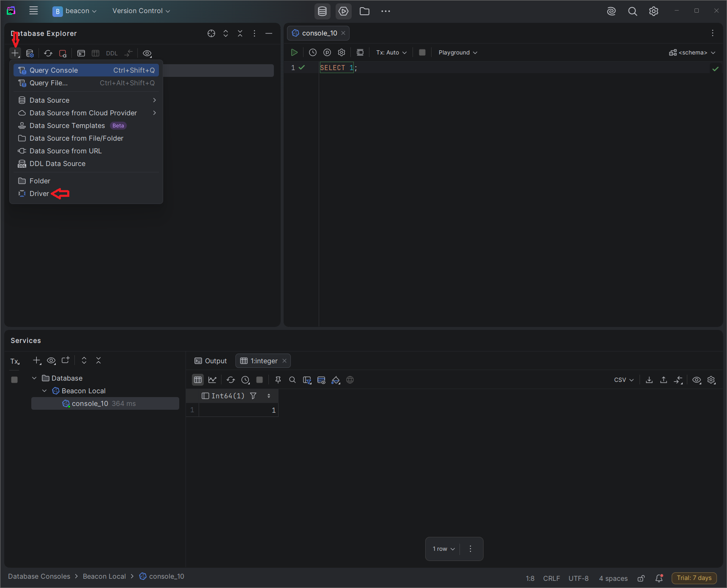Toggle table view in results toolbar
The width and height of the screenshot is (727, 588).
pyautogui.click(x=198, y=380)
